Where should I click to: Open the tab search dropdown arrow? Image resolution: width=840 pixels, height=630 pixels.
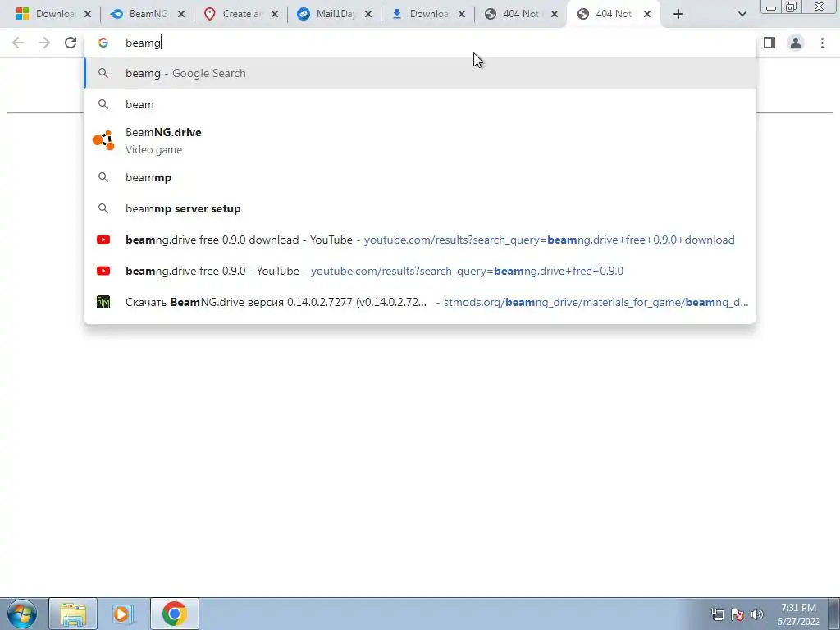click(742, 15)
